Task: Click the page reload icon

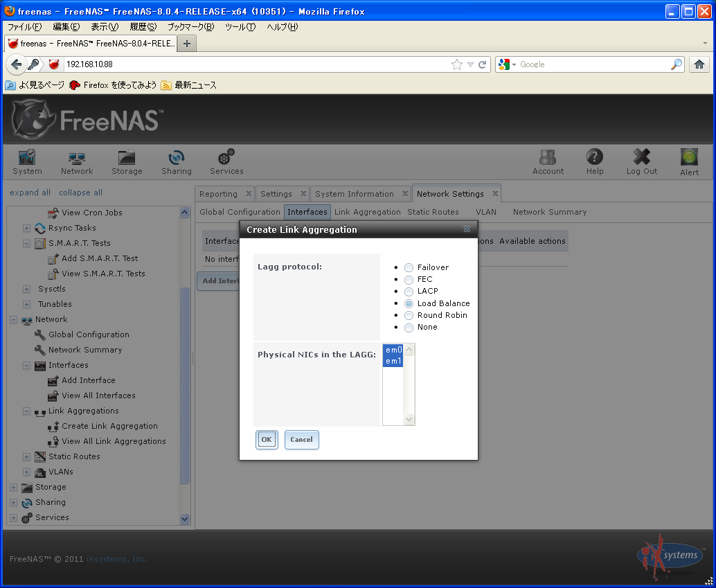Action: (482, 64)
